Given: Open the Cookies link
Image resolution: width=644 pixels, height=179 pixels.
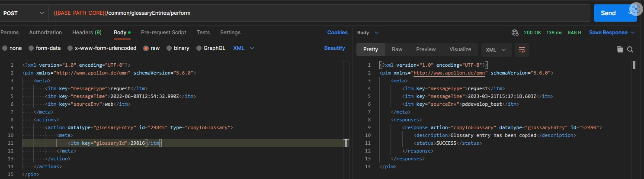Looking at the screenshot, I should coord(337,33).
